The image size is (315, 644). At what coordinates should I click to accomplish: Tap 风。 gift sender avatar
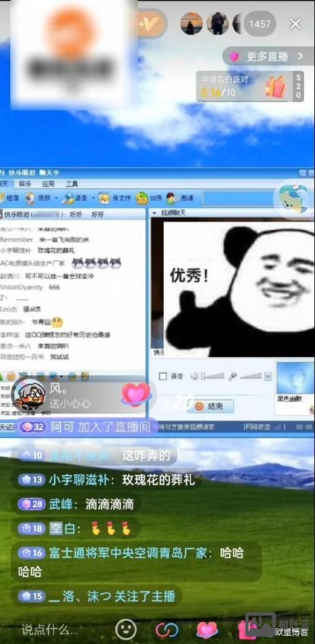coord(29,395)
